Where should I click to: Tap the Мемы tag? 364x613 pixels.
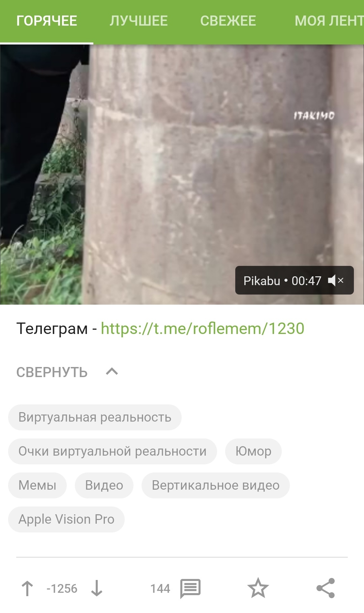(37, 485)
